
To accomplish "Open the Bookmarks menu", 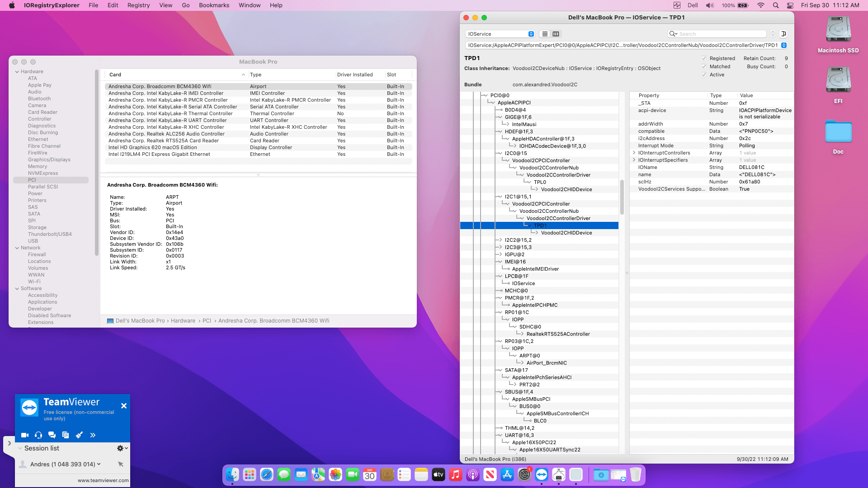I will [x=214, y=5].
